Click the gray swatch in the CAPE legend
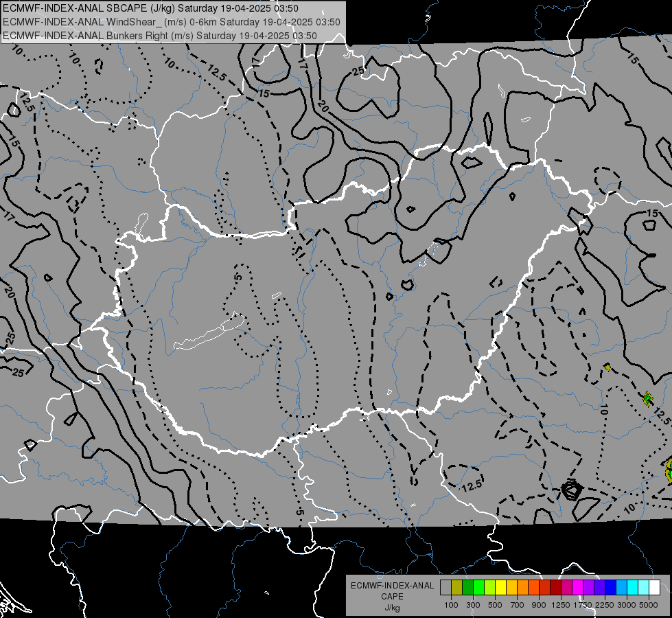Image resolution: width=672 pixels, height=618 pixels. pos(445,588)
